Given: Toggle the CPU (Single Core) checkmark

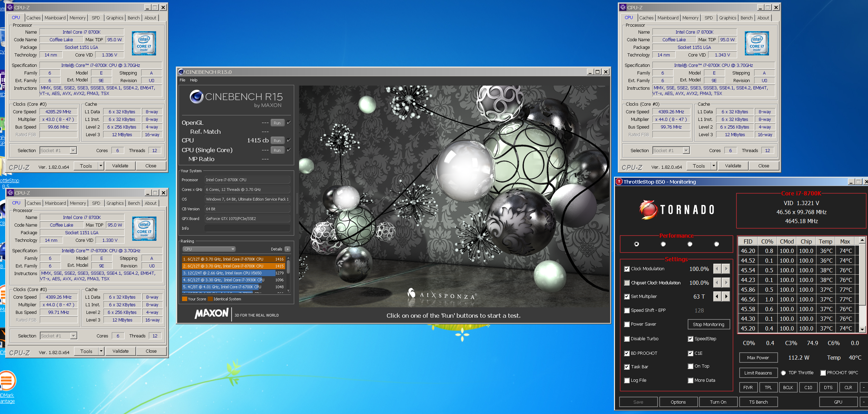Looking at the screenshot, I should point(289,150).
